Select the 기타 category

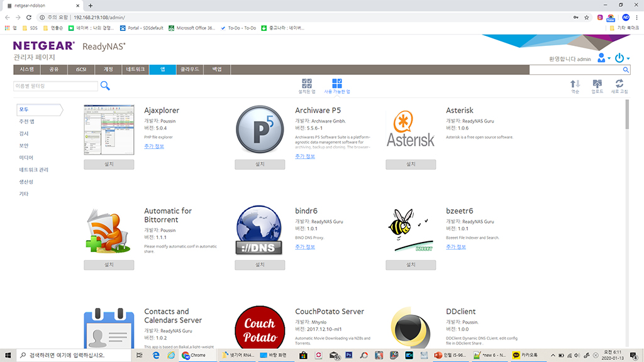pyautogui.click(x=24, y=194)
